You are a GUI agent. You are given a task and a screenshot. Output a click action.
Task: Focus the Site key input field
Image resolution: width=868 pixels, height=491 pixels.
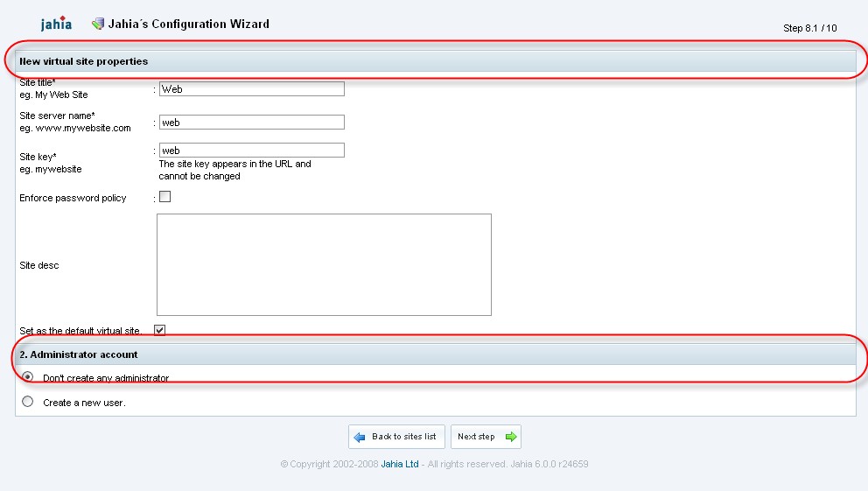[252, 150]
